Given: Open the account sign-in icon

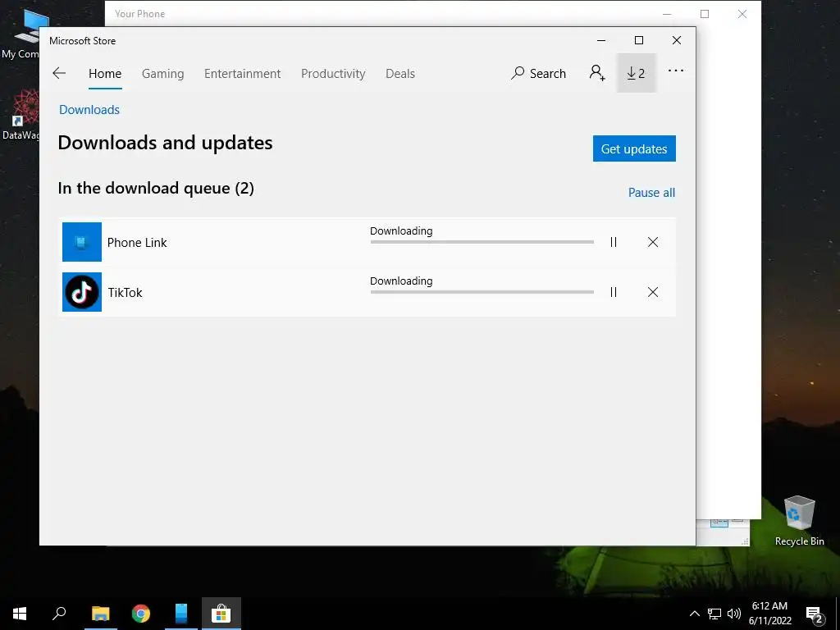Looking at the screenshot, I should point(597,73).
